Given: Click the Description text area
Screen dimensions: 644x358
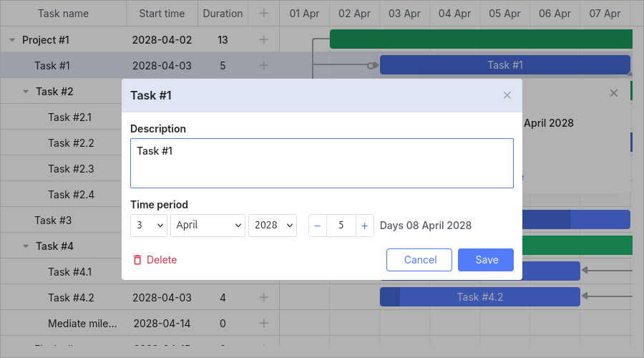Looking at the screenshot, I should click(321, 163).
